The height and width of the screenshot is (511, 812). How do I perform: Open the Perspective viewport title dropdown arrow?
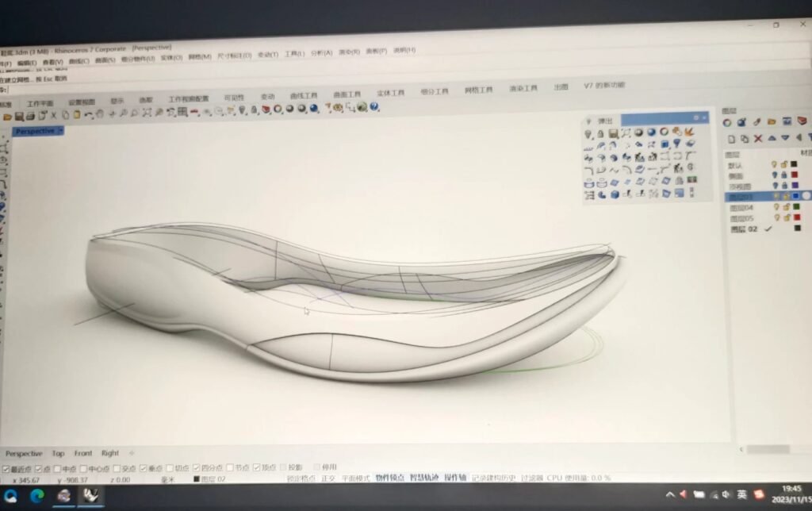[60, 131]
